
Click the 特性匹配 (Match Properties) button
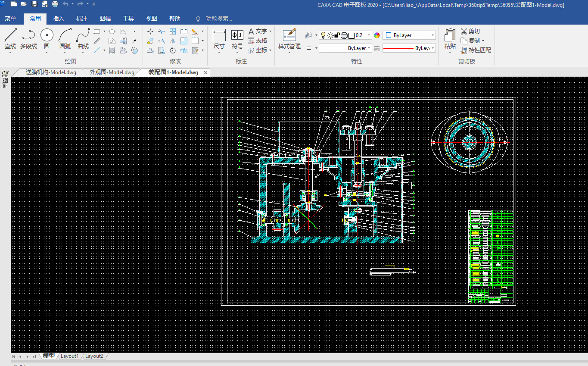476,50
